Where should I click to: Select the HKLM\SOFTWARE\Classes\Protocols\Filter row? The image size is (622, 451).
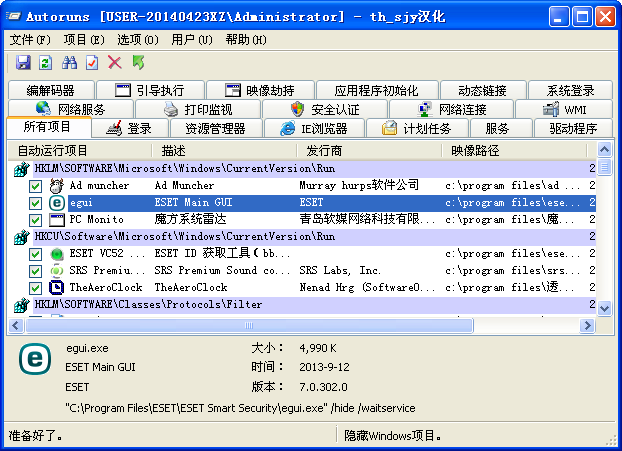(x=301, y=305)
